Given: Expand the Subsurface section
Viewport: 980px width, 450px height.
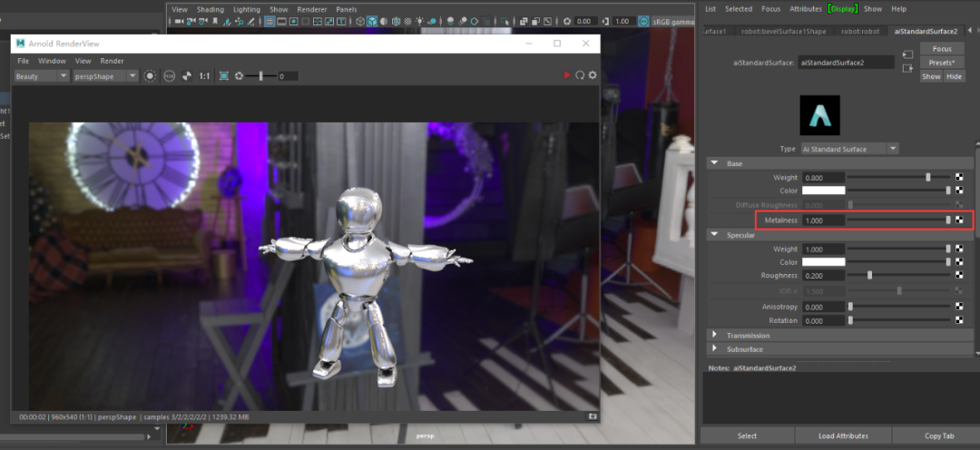Looking at the screenshot, I should 715,348.
